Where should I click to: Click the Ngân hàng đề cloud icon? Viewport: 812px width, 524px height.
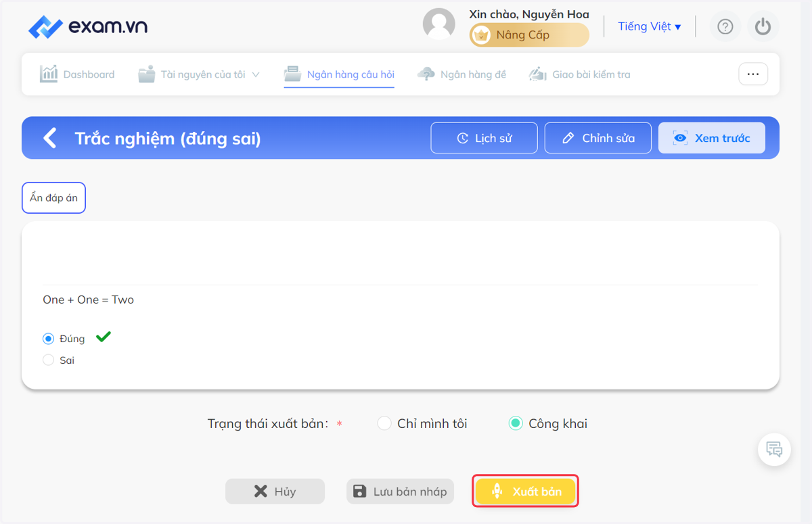[426, 74]
